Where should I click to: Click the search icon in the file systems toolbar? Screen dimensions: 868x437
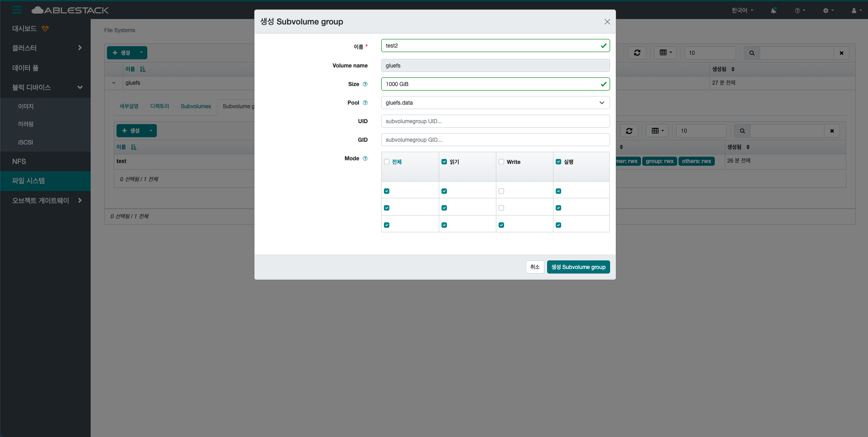[752, 53]
